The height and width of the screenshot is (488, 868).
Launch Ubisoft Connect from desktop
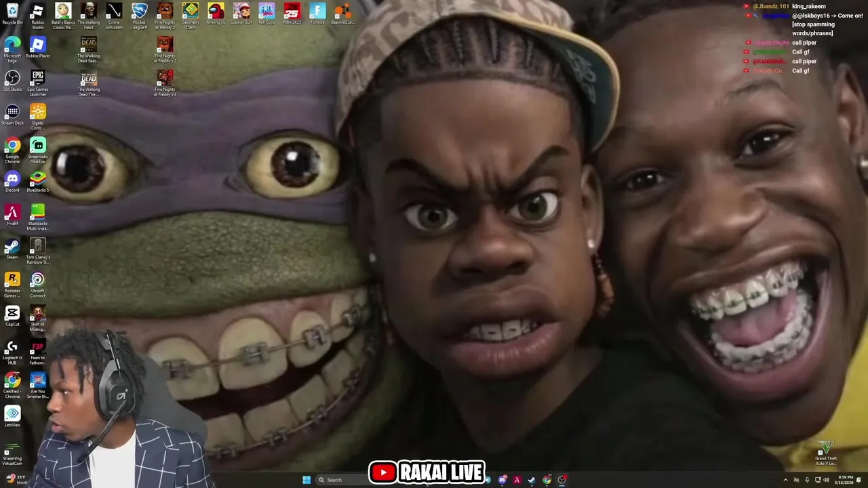pyautogui.click(x=38, y=285)
